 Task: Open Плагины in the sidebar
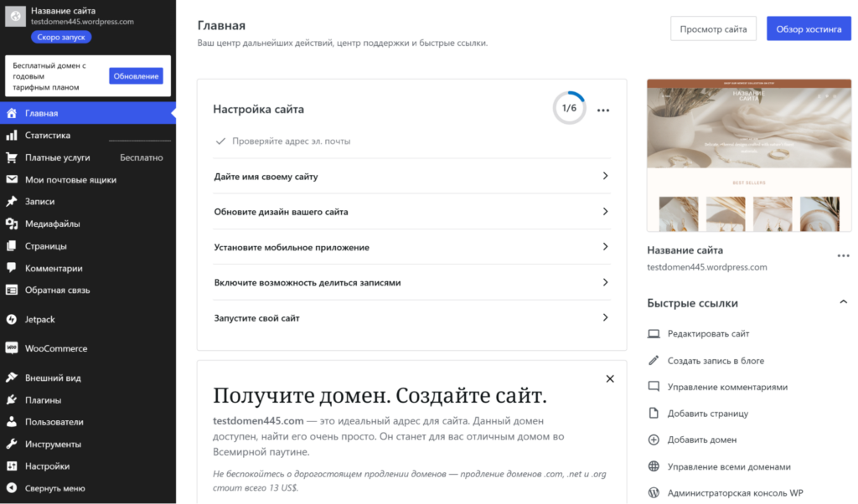click(88, 400)
